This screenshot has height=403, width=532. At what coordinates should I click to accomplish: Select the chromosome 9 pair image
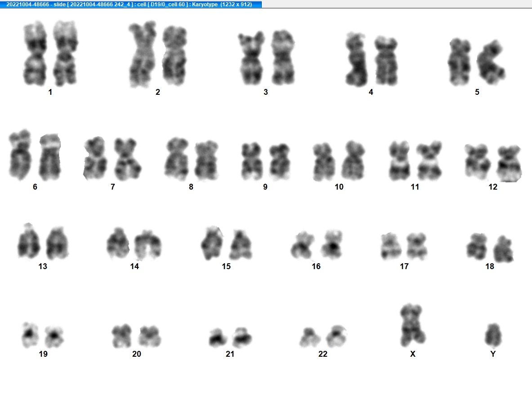tap(266, 161)
